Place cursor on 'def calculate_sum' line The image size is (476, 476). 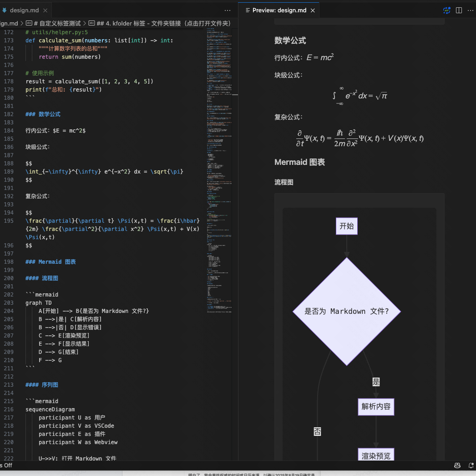(x=99, y=41)
